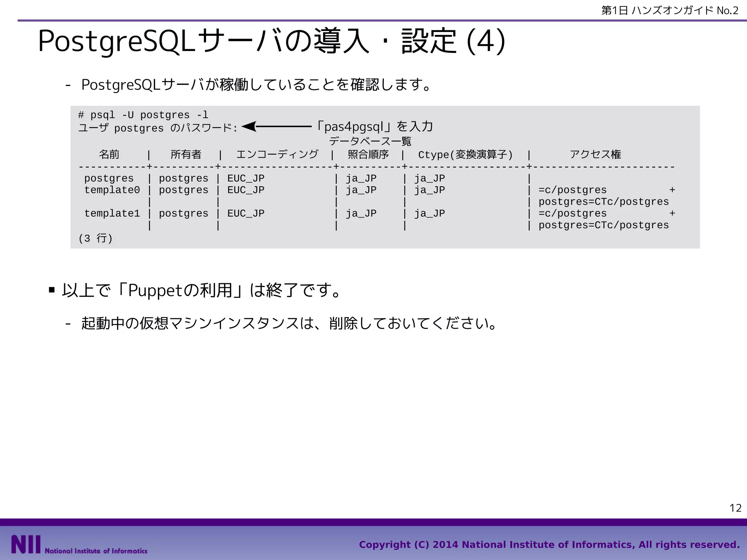Image resolution: width=747 pixels, height=560 pixels.
Task: Click "=c/postgres" in the template0 row
Action: click(x=573, y=190)
